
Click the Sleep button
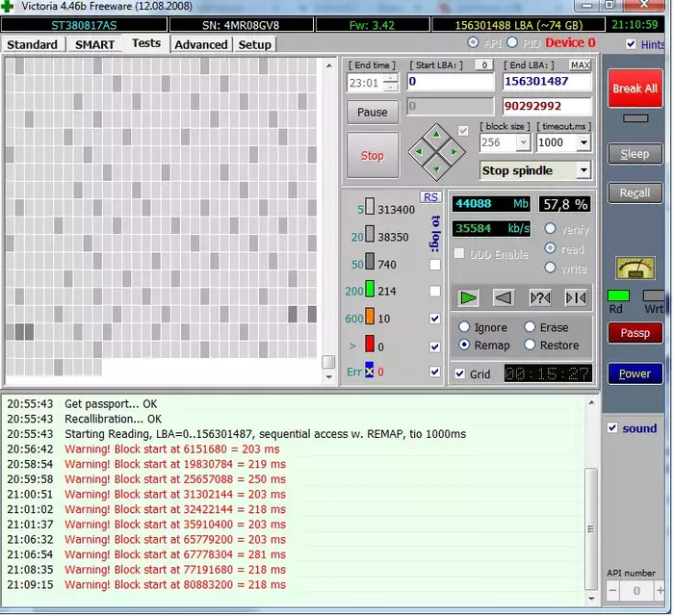(x=635, y=154)
